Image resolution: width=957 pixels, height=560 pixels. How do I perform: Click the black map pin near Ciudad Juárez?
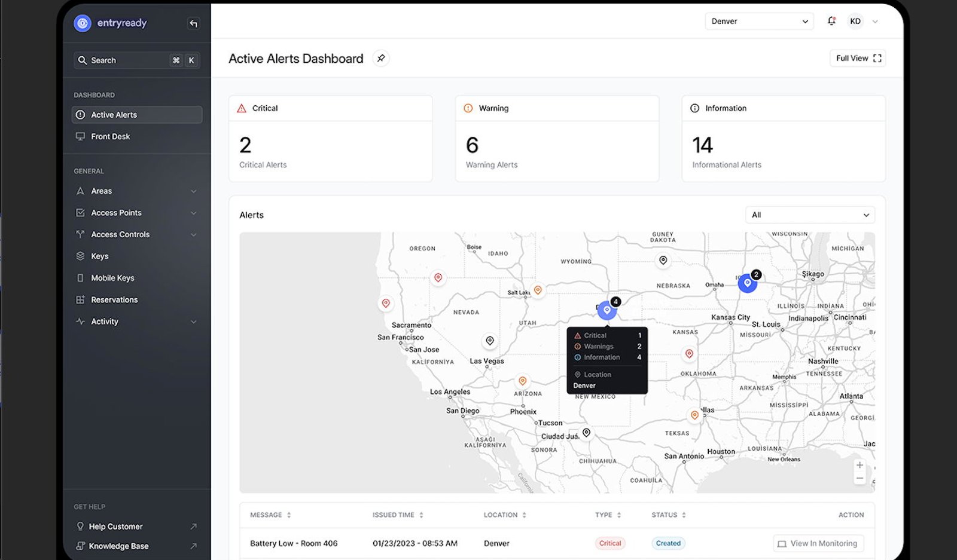click(587, 433)
